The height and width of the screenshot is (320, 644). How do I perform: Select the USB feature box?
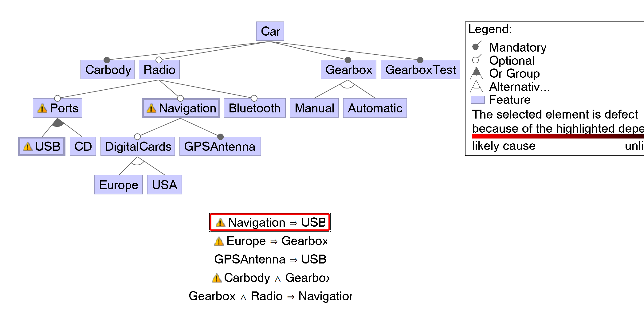42,146
